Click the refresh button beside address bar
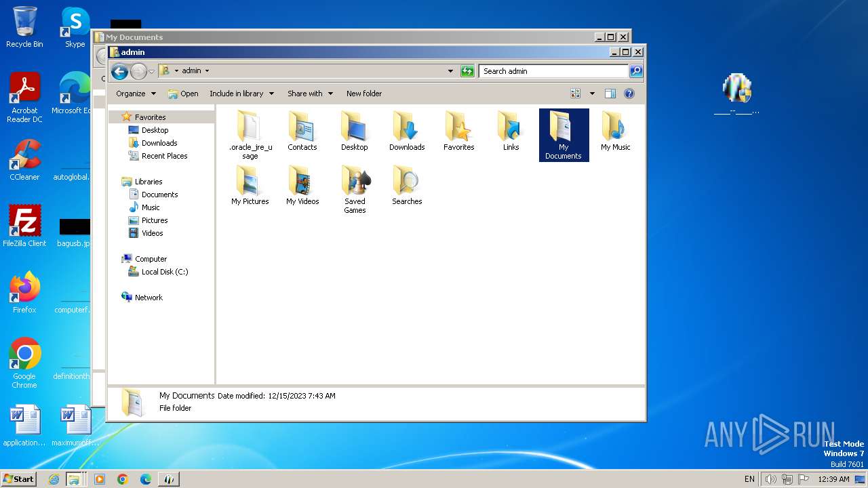Image resolution: width=868 pixels, height=488 pixels. tap(467, 70)
